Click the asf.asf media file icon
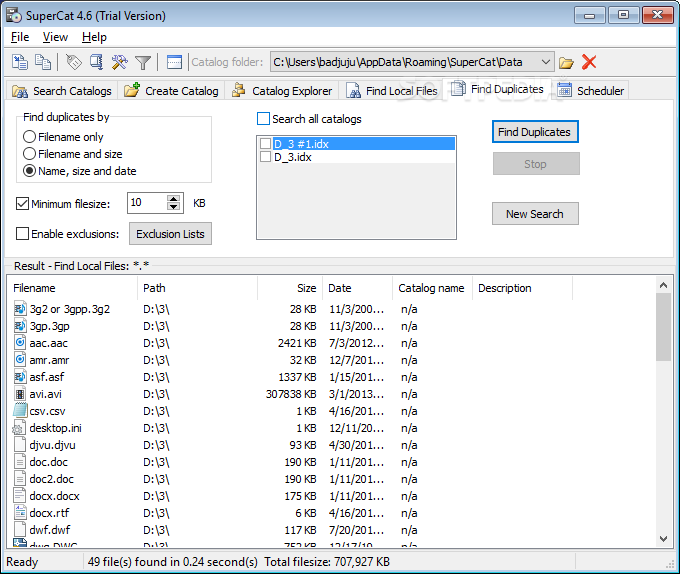Image resolution: width=680 pixels, height=574 pixels. [20, 377]
